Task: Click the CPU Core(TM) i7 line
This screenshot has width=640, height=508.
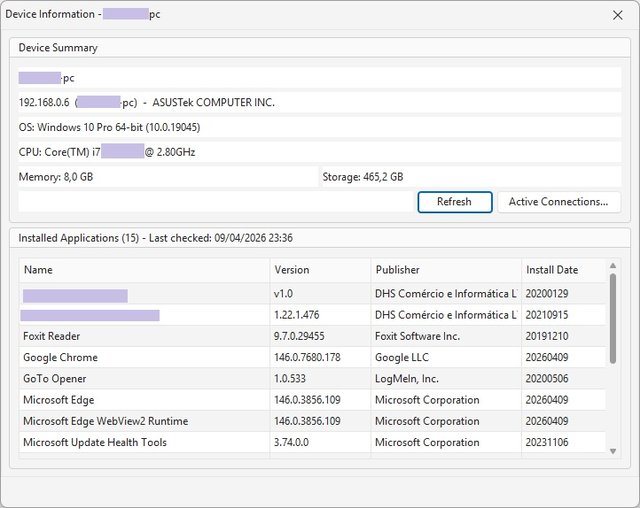Action: [320, 152]
